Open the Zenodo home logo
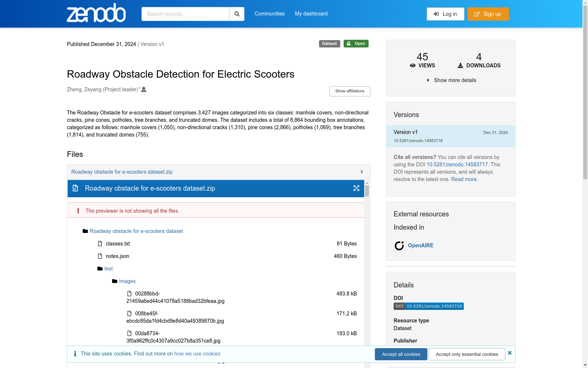This screenshot has width=588, height=368. click(x=96, y=13)
